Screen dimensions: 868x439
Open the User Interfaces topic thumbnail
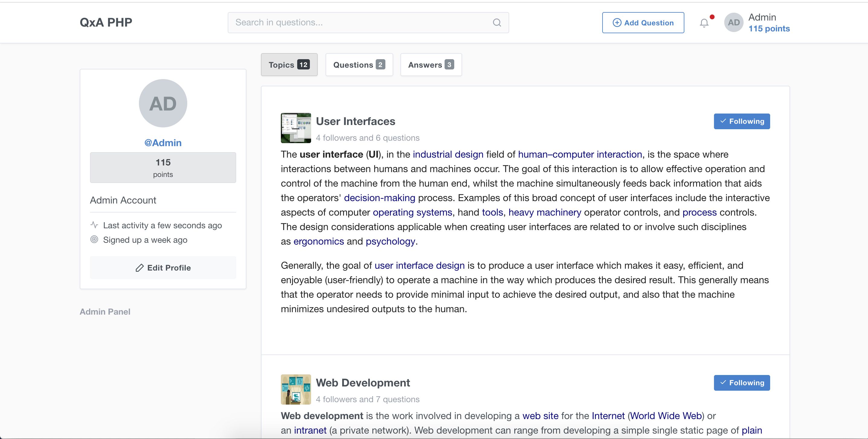click(295, 128)
